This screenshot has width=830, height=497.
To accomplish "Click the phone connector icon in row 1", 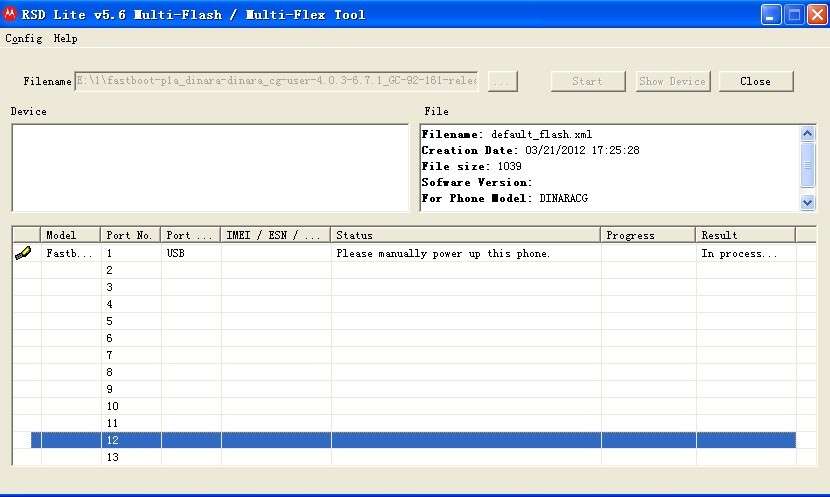I will [22, 254].
